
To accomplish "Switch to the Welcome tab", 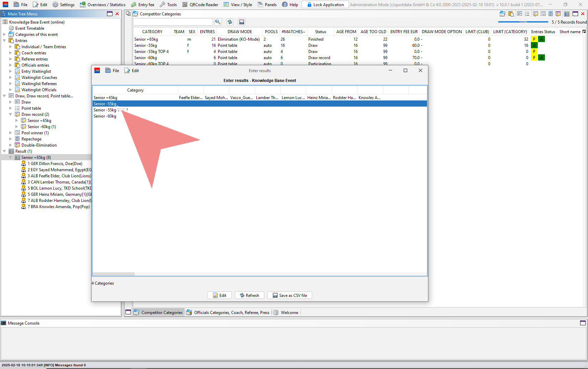I will pyautogui.click(x=289, y=312).
